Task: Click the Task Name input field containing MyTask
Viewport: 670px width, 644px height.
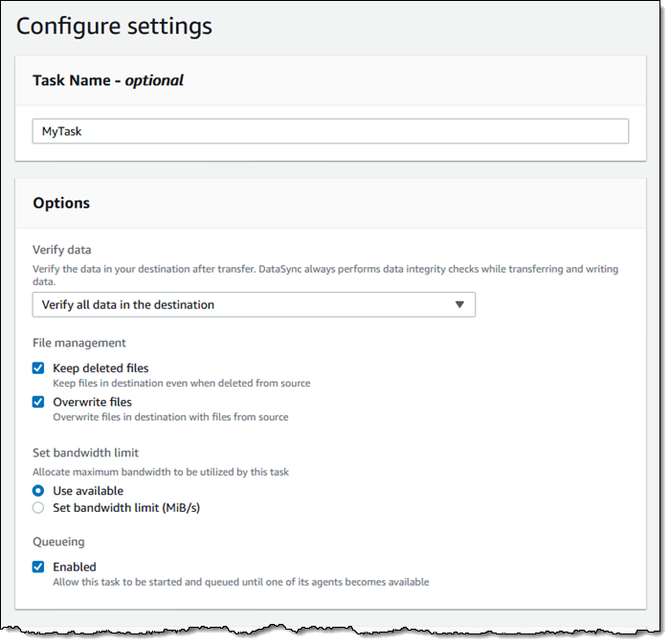Action: 330,131
